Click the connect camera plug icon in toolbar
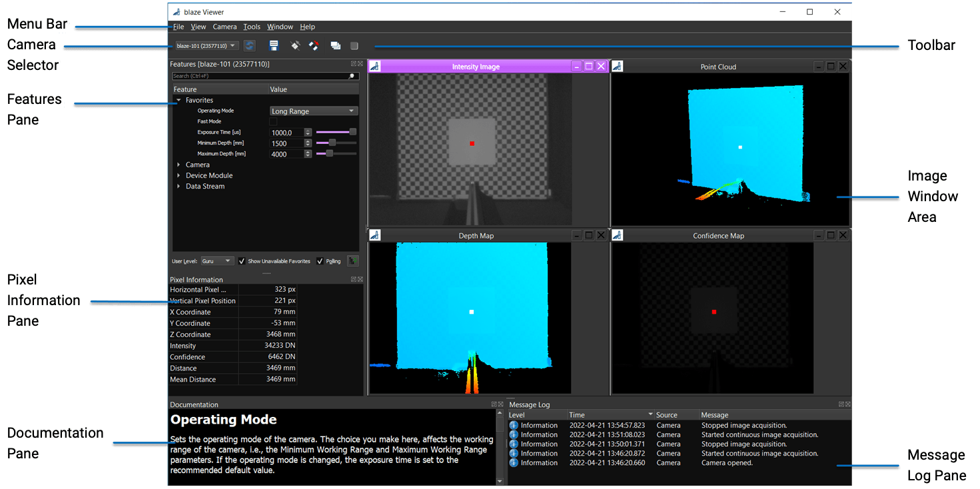980x489 pixels. pos(296,46)
